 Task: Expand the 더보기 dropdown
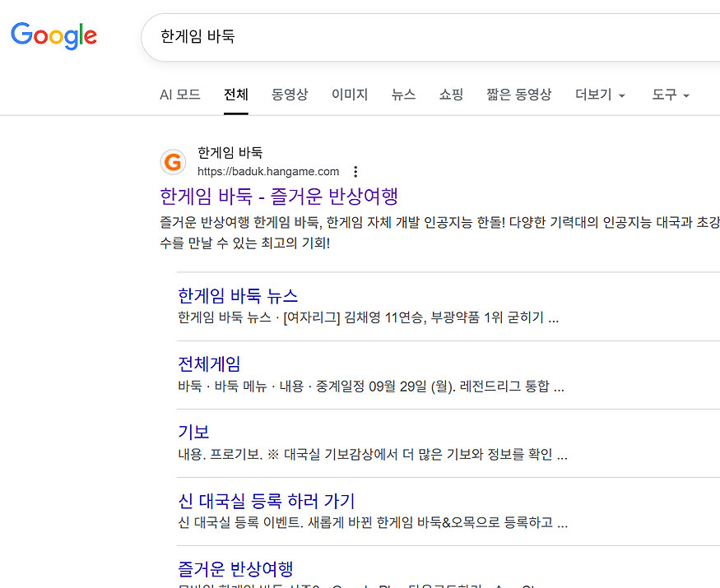point(600,95)
